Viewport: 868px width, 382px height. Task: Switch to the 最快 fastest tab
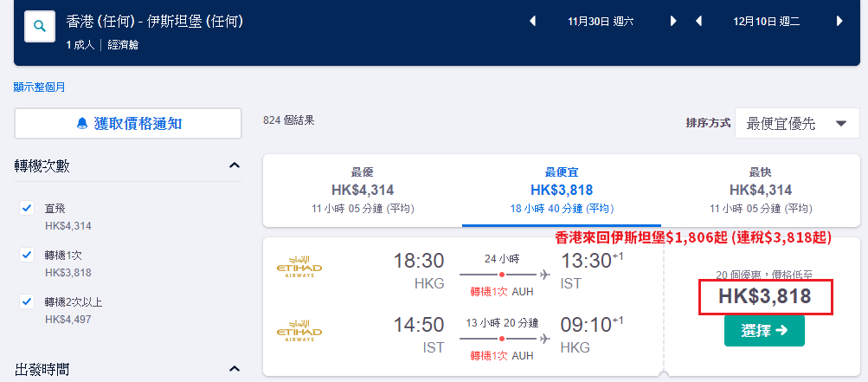pos(760,191)
